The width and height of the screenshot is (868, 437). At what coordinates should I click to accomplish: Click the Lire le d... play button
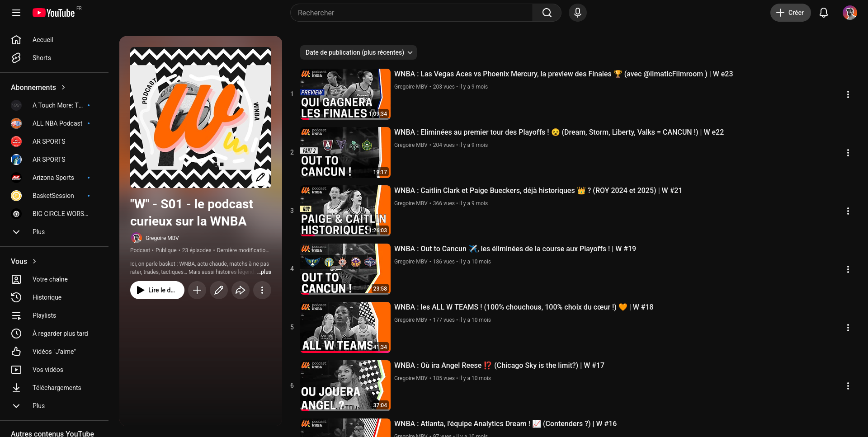click(x=157, y=290)
